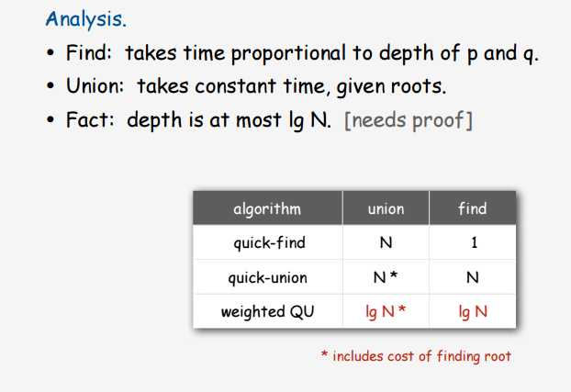Viewport: 571px width, 392px height.
Task: Select the 'quick-union' row label
Action: coord(268,278)
